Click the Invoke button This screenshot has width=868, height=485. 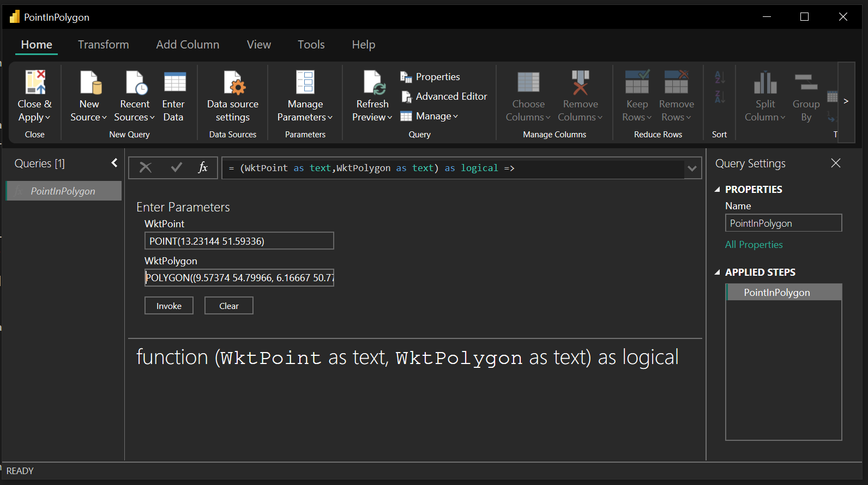169,306
